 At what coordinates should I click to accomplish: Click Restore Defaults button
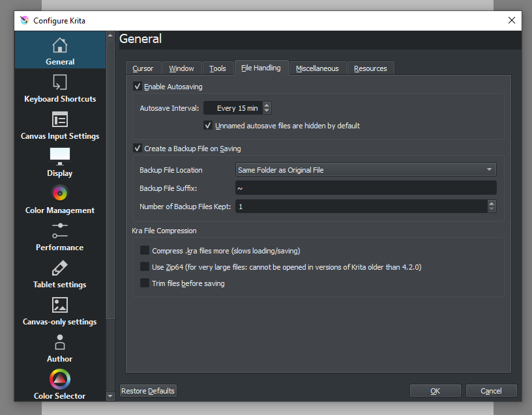[x=148, y=391]
